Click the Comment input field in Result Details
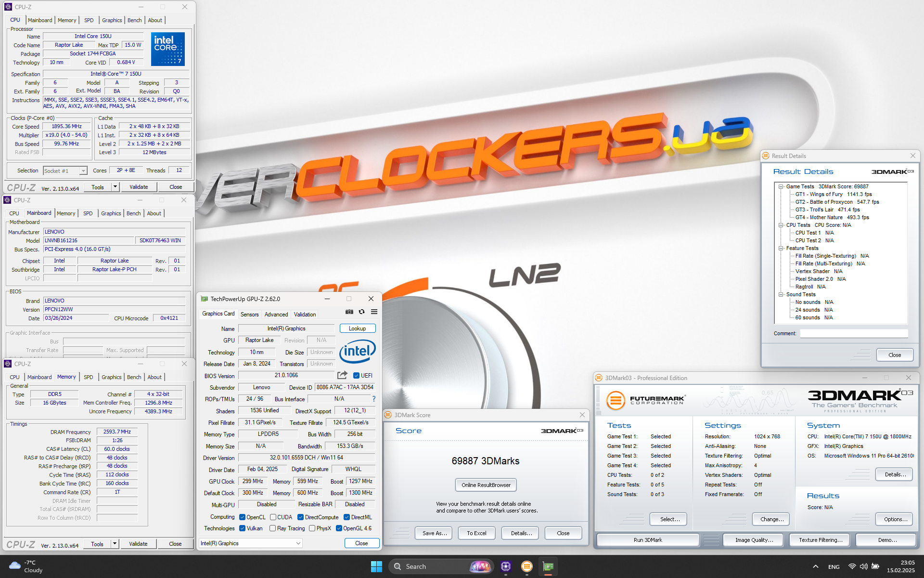924x578 pixels. point(854,333)
